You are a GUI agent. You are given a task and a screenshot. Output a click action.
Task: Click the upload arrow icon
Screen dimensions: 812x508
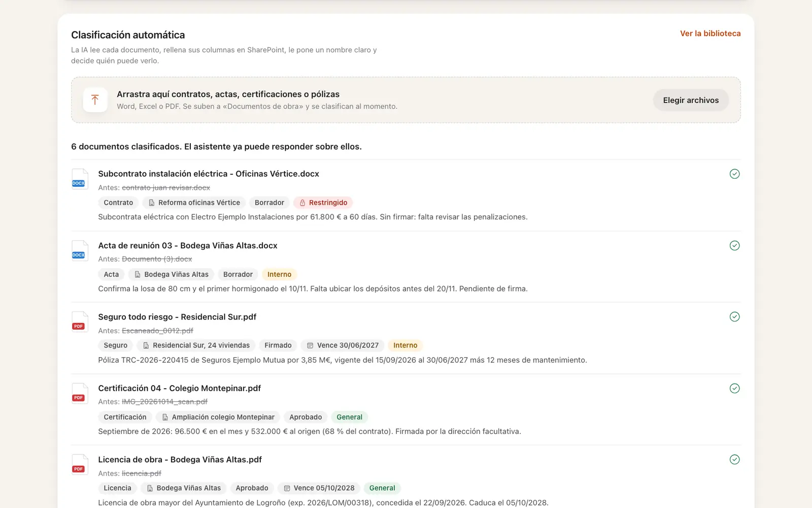click(x=95, y=100)
